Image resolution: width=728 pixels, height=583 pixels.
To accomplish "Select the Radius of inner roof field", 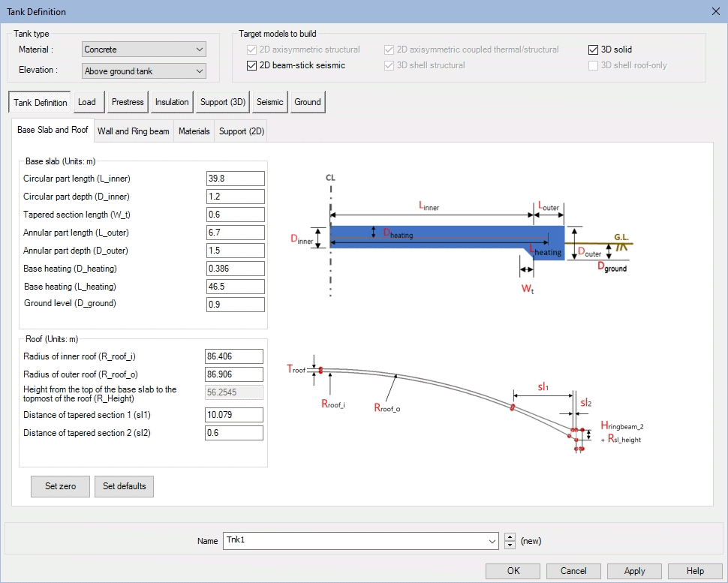I will coord(233,356).
